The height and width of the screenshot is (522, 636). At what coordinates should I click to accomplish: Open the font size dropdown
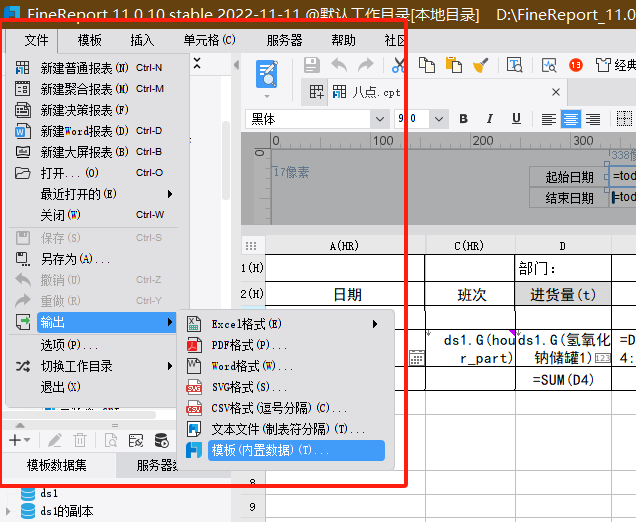pyautogui.click(x=438, y=119)
